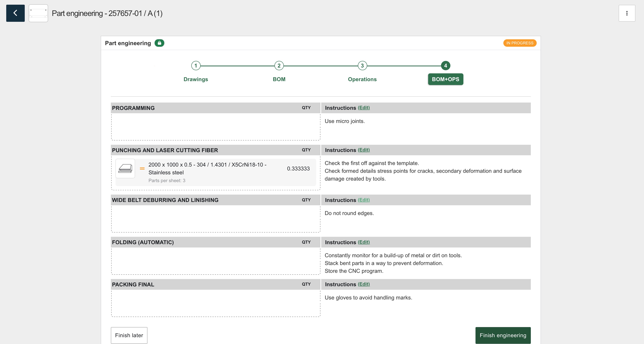Image resolution: width=644 pixels, height=344 pixels.
Task: Open the three-dot options menu
Action: (x=626, y=13)
